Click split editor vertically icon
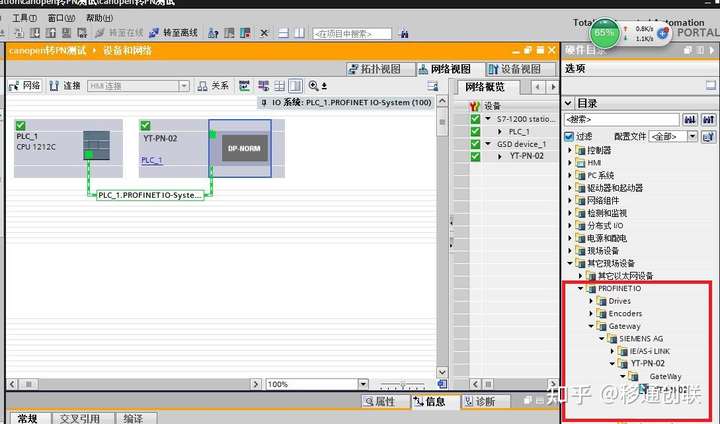 pos(299,33)
